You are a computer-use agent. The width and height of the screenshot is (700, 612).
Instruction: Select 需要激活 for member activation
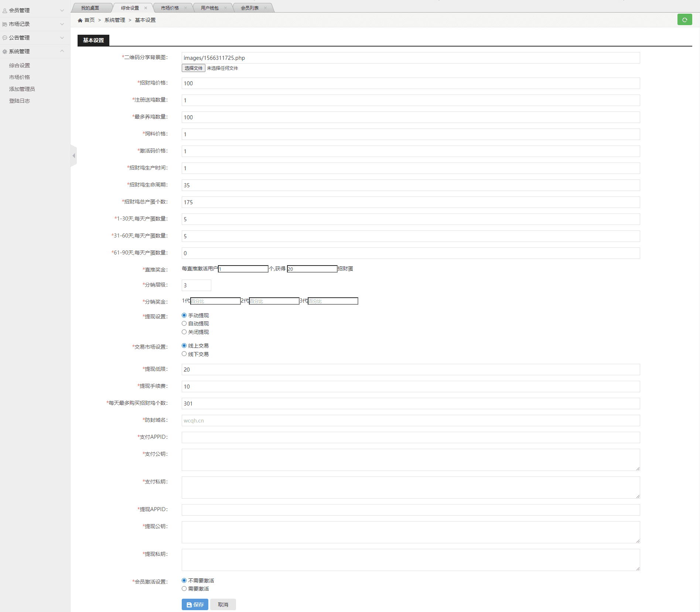pos(184,589)
